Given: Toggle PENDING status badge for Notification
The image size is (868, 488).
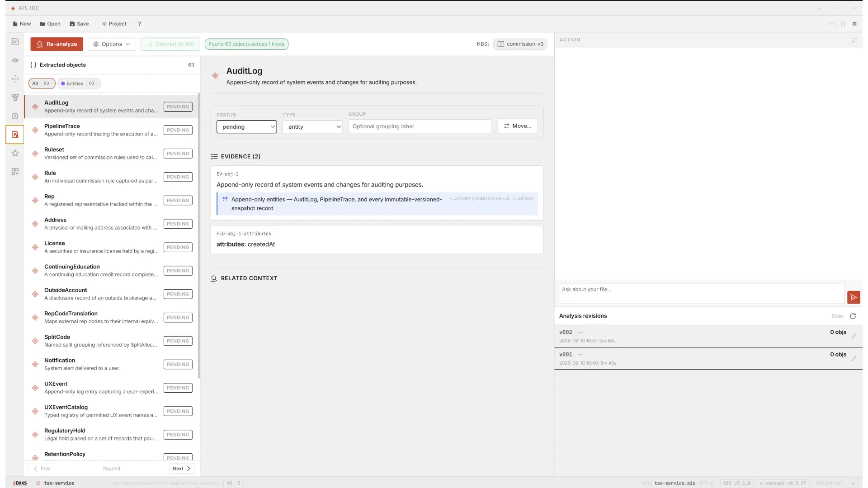Looking at the screenshot, I should click(178, 365).
